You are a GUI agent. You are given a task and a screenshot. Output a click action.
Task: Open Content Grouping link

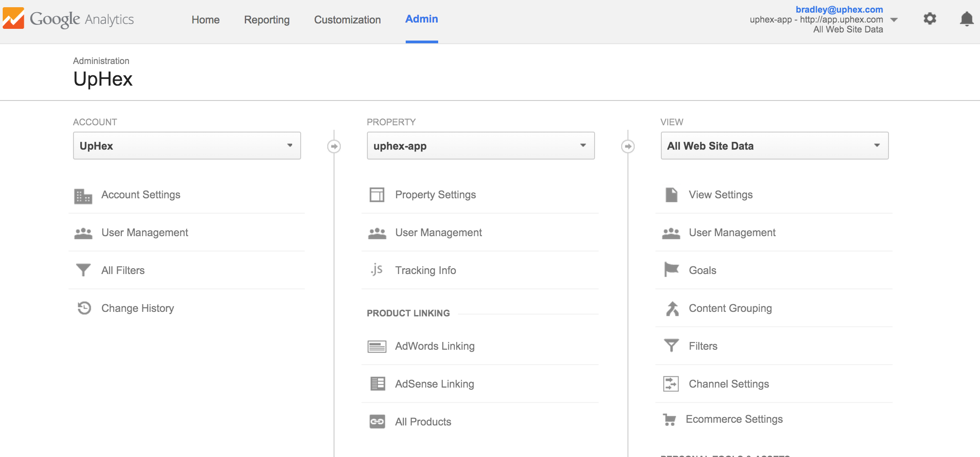pyautogui.click(x=730, y=308)
